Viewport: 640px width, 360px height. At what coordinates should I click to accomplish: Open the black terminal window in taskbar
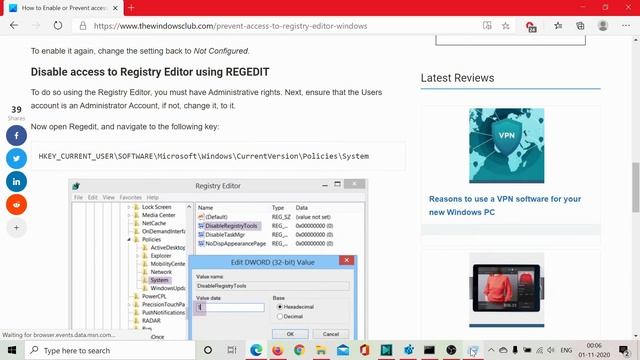point(429,350)
